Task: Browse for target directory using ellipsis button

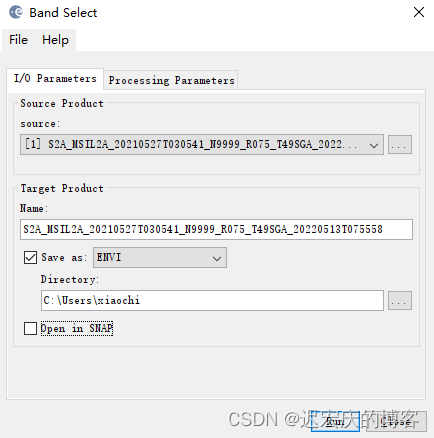Action: 400,301
